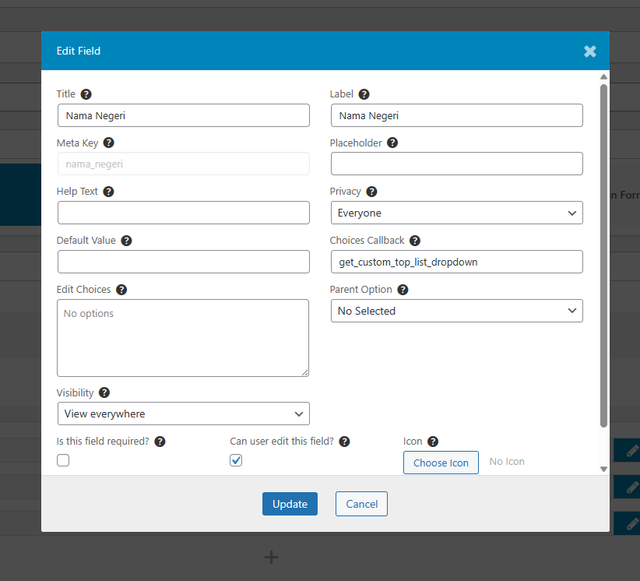This screenshot has width=640, height=581.
Task: Click the bottom pencil edit icon behind the dialog
Action: coord(632,523)
